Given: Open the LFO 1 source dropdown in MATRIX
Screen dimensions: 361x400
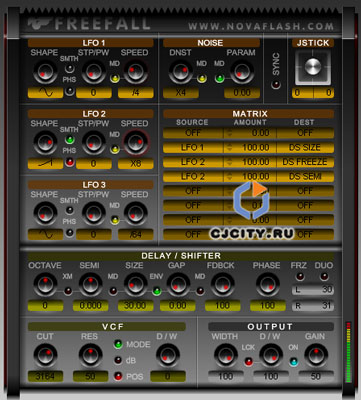Looking at the screenshot, I should tap(193, 147).
